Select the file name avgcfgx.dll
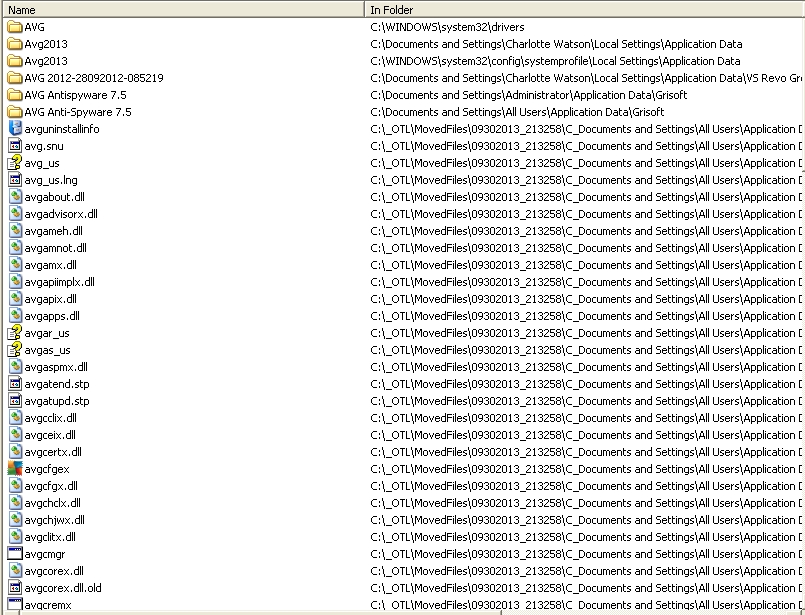The image size is (805, 615). coord(51,485)
